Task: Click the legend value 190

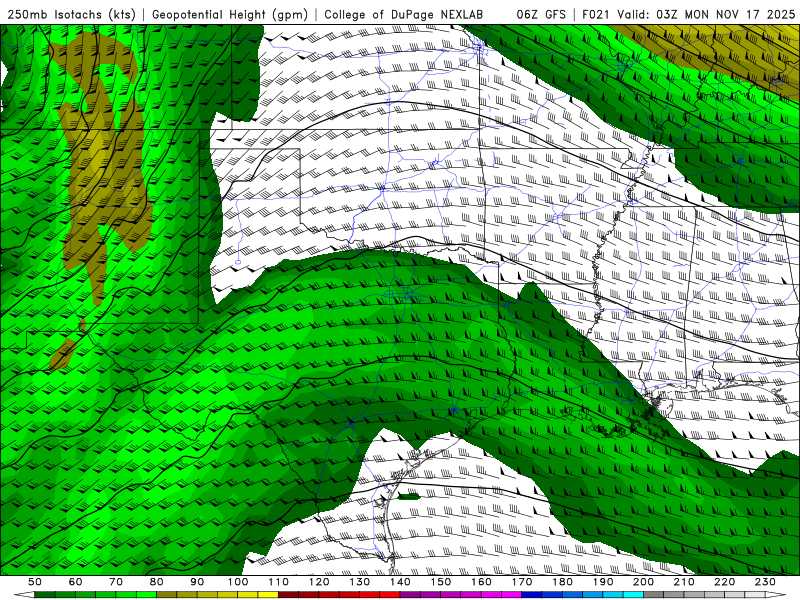Action: [603, 582]
